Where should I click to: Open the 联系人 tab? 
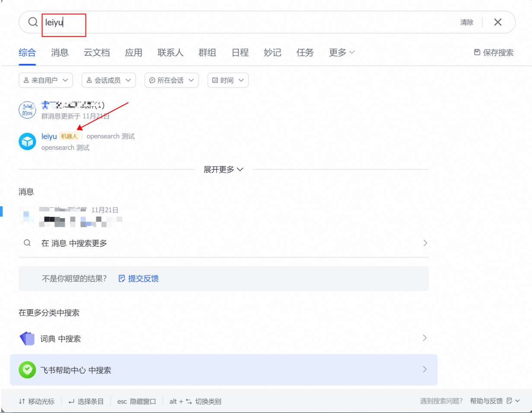pos(171,53)
